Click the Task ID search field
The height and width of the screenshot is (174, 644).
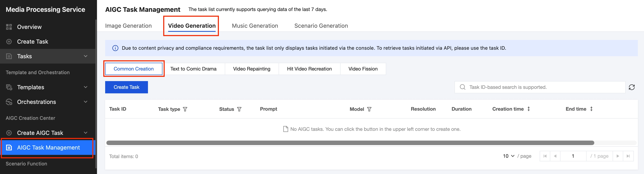click(x=540, y=87)
